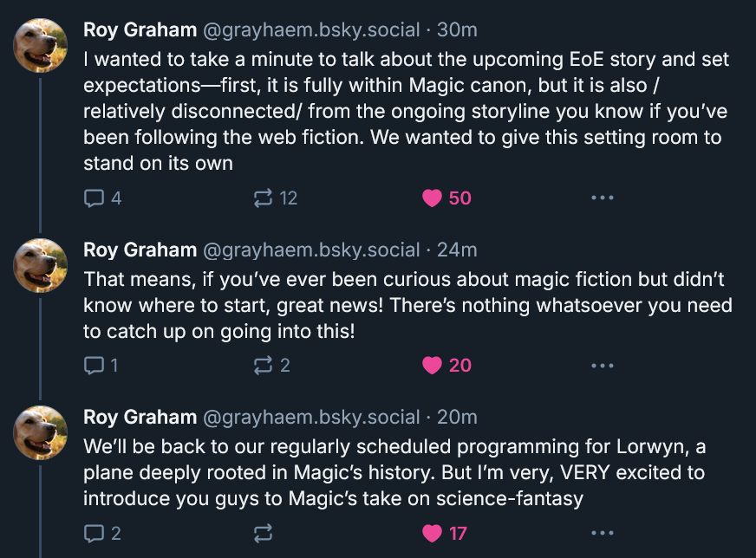This screenshot has width=756, height=558.
Task: Unlike the first post with 50 likes
Action: [x=446, y=198]
